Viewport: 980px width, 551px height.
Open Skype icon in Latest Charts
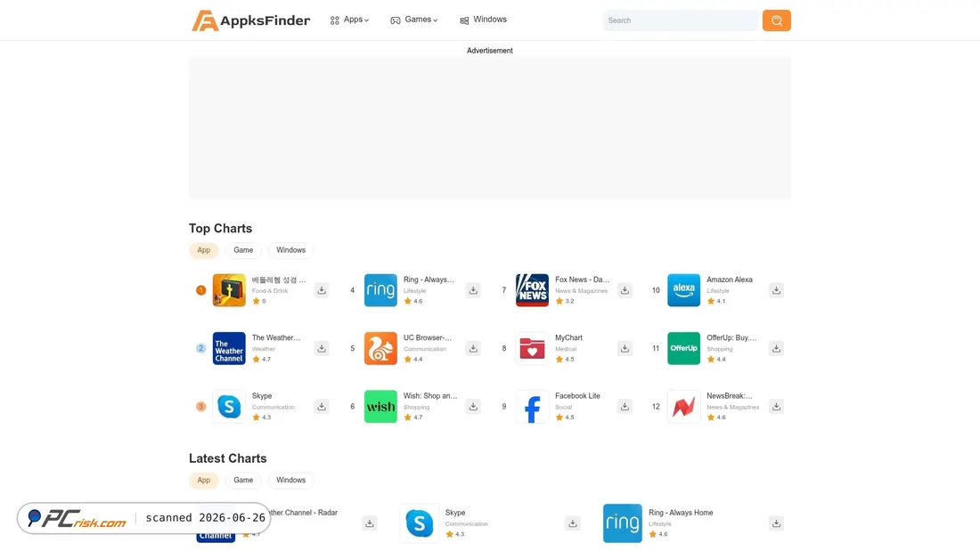pos(420,523)
